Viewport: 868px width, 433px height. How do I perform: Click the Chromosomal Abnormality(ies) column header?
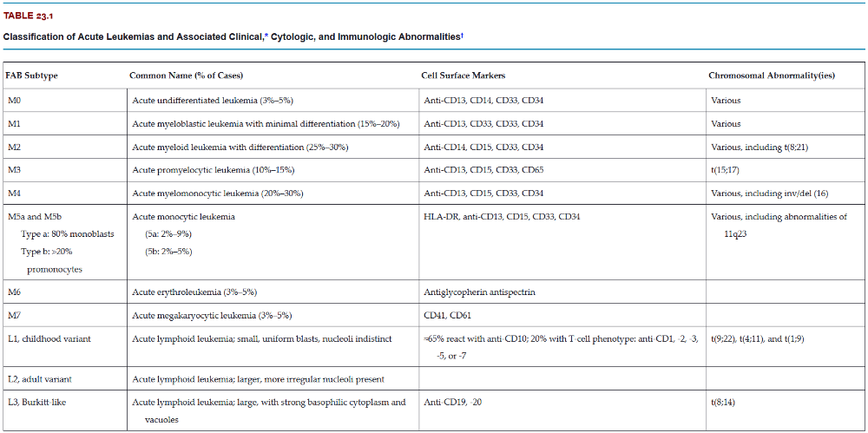point(772,75)
